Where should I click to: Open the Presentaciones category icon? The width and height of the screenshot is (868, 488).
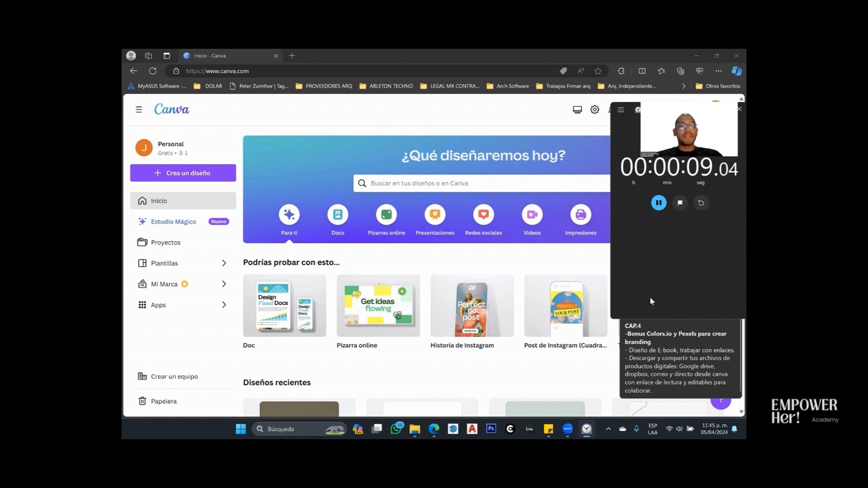coord(435,215)
